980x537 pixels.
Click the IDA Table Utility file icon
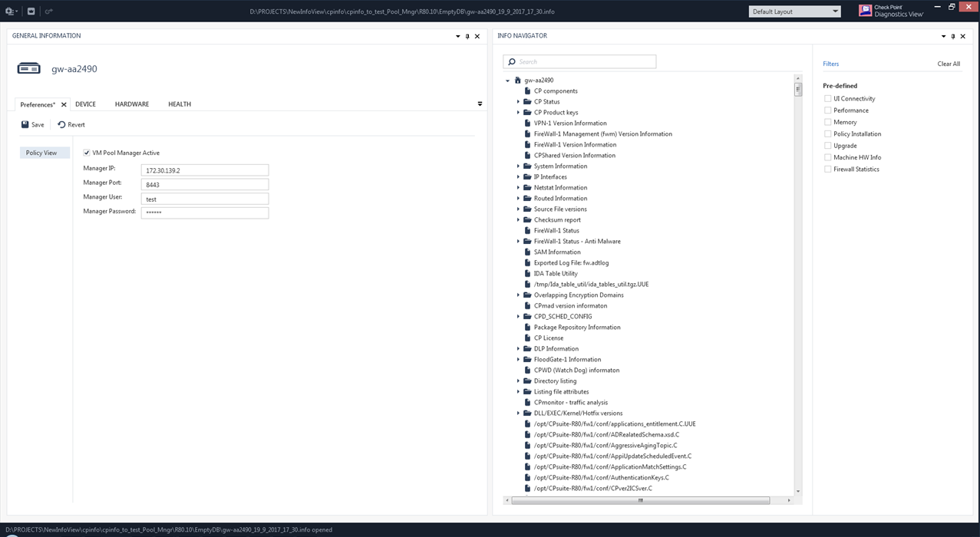pyautogui.click(x=527, y=274)
